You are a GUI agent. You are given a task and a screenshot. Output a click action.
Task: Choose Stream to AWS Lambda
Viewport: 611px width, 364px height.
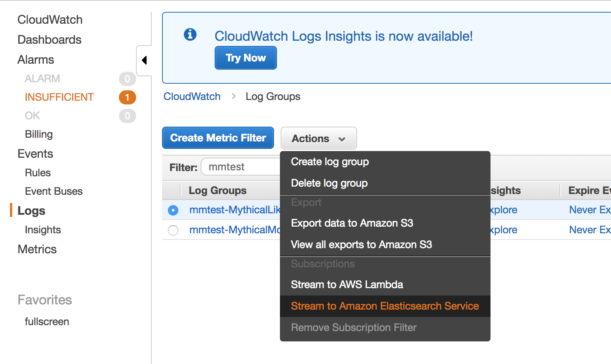[385, 285]
